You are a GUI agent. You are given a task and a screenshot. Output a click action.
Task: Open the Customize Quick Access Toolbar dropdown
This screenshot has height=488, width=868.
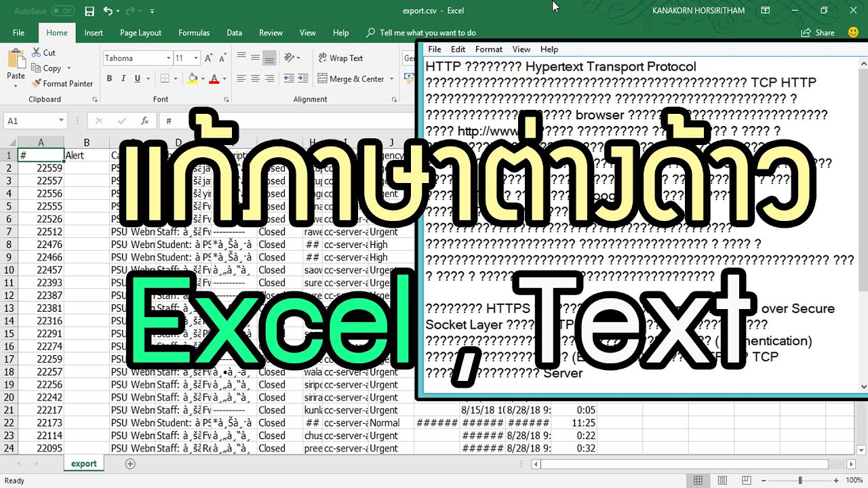[152, 12]
